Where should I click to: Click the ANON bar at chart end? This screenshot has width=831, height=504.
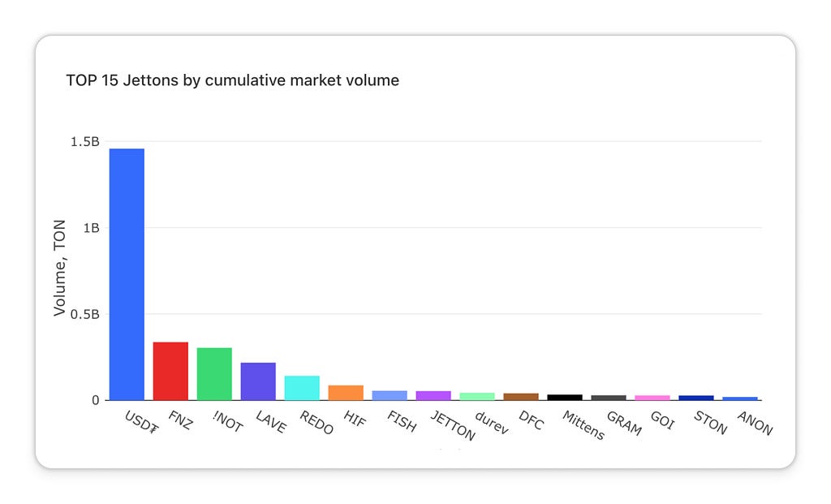click(740, 398)
